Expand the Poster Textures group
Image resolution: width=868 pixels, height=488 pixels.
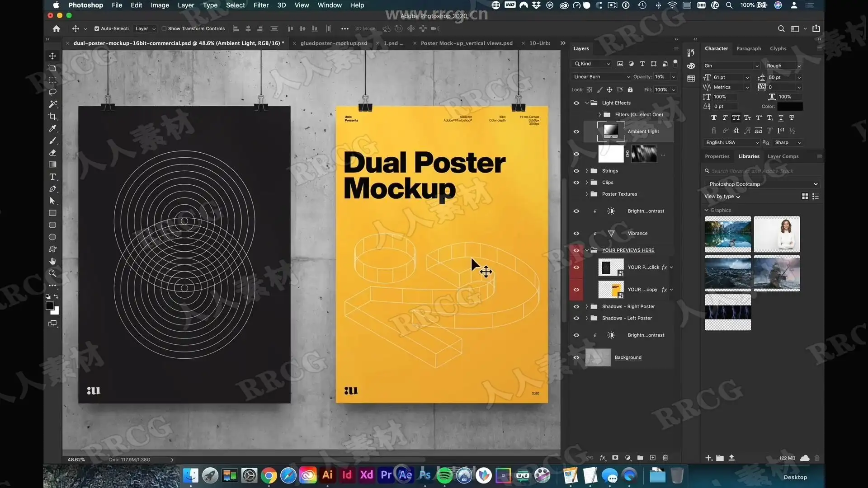pos(587,194)
